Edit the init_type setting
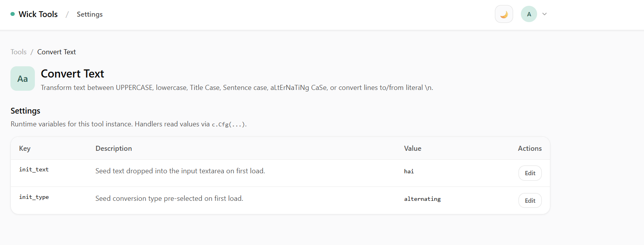 coord(530,201)
